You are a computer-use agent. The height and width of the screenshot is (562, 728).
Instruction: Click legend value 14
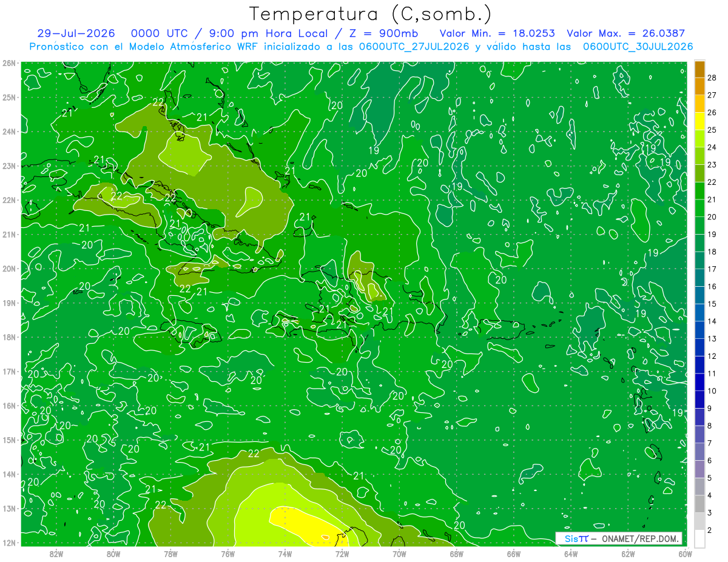(712, 321)
